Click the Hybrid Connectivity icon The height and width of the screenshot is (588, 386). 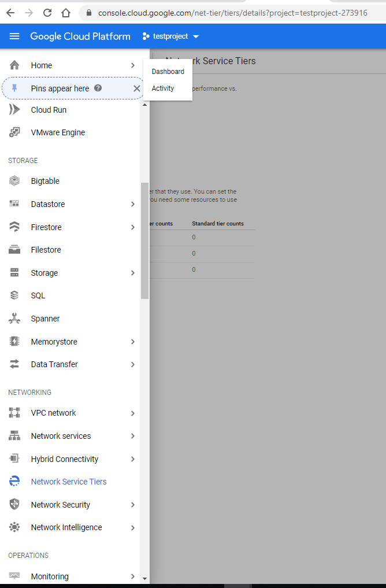pyautogui.click(x=14, y=458)
